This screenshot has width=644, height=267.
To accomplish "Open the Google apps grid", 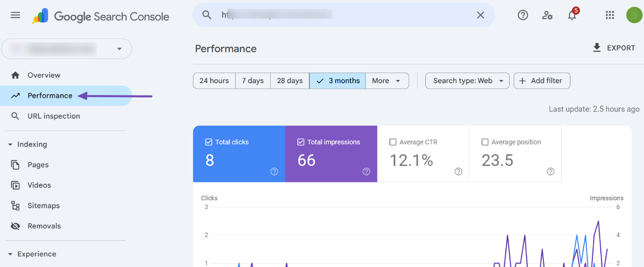I will click(610, 15).
